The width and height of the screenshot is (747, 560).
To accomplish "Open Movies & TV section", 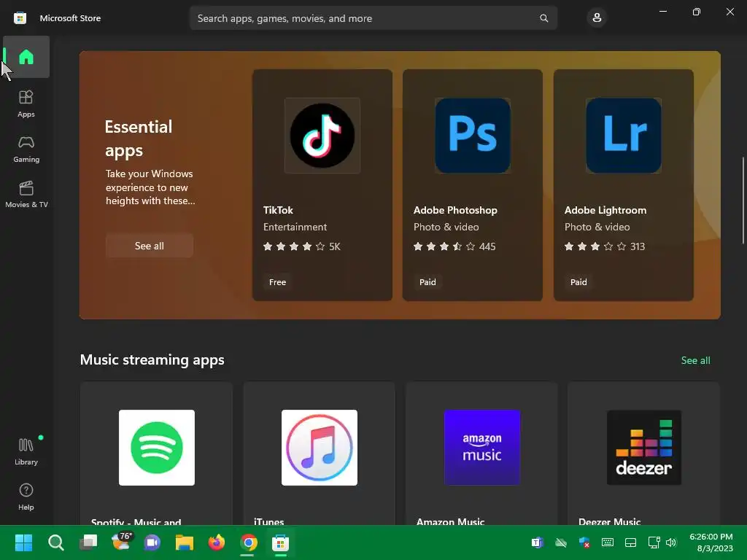I will point(26,194).
